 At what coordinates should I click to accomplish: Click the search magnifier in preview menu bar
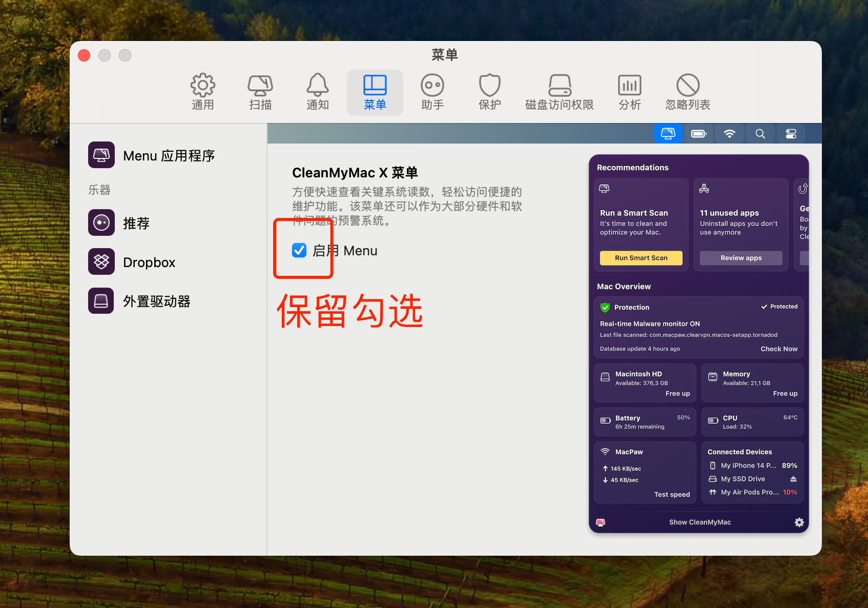click(x=760, y=134)
